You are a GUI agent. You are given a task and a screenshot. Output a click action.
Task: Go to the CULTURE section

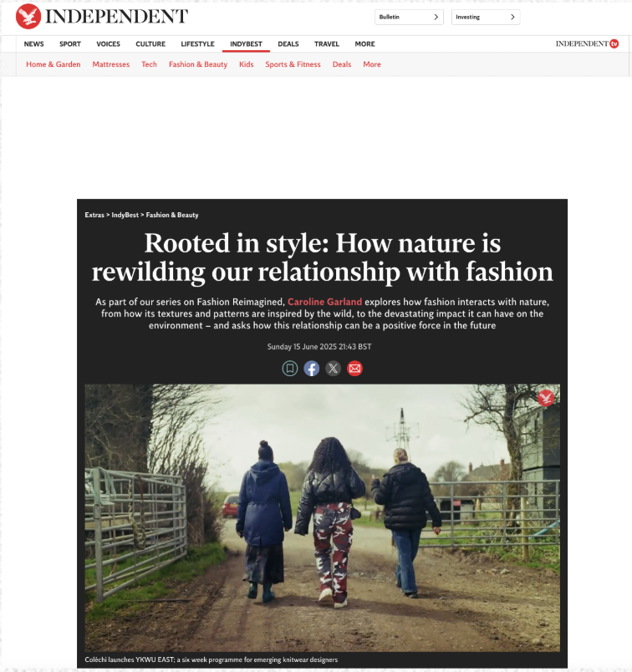click(150, 43)
